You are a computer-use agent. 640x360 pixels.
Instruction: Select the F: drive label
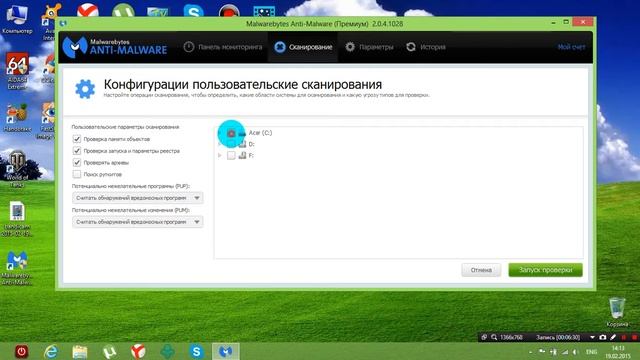point(251,156)
